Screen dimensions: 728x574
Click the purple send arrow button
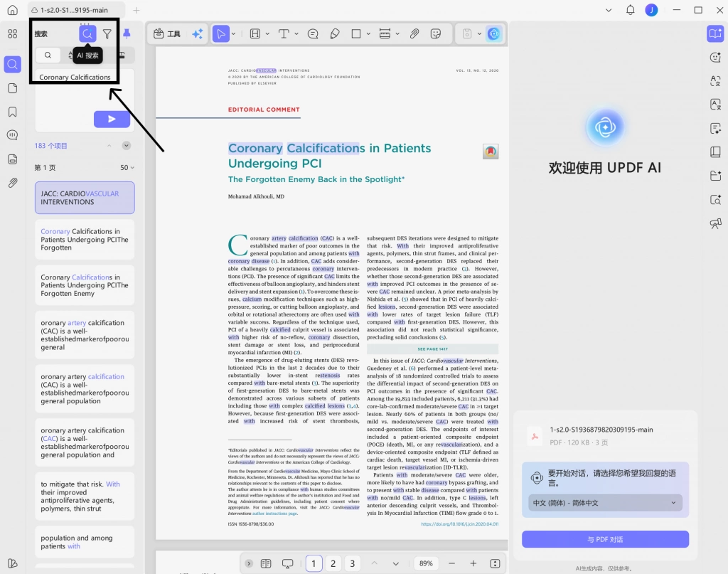click(112, 119)
